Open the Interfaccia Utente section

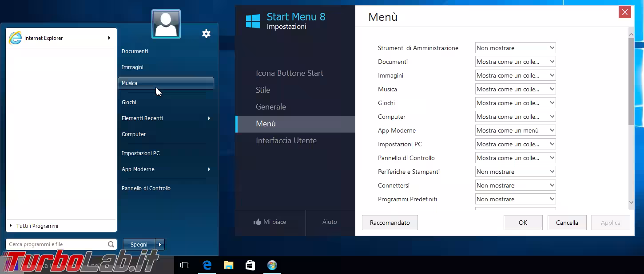click(x=286, y=141)
